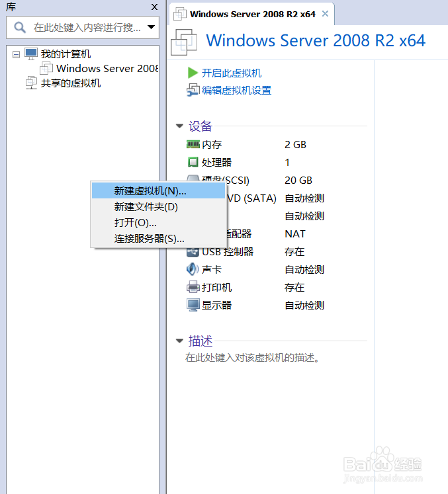Click the USB controller icon
The height and width of the screenshot is (494, 448).
(x=193, y=252)
